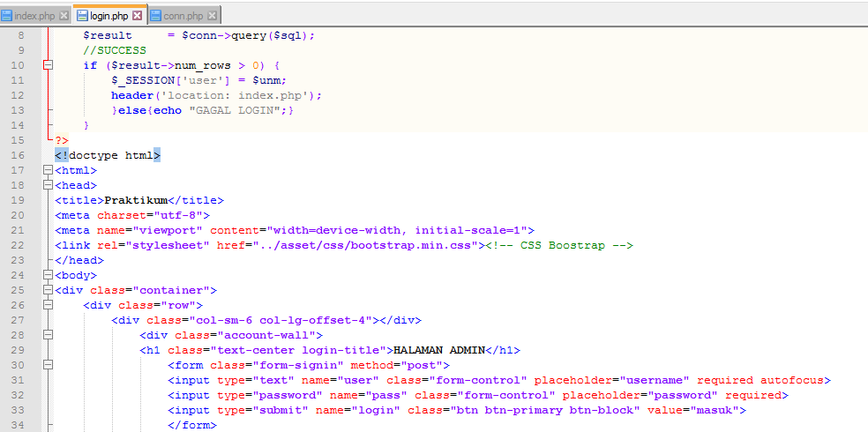
Task: Click line number 21 in the margin
Action: (x=19, y=229)
